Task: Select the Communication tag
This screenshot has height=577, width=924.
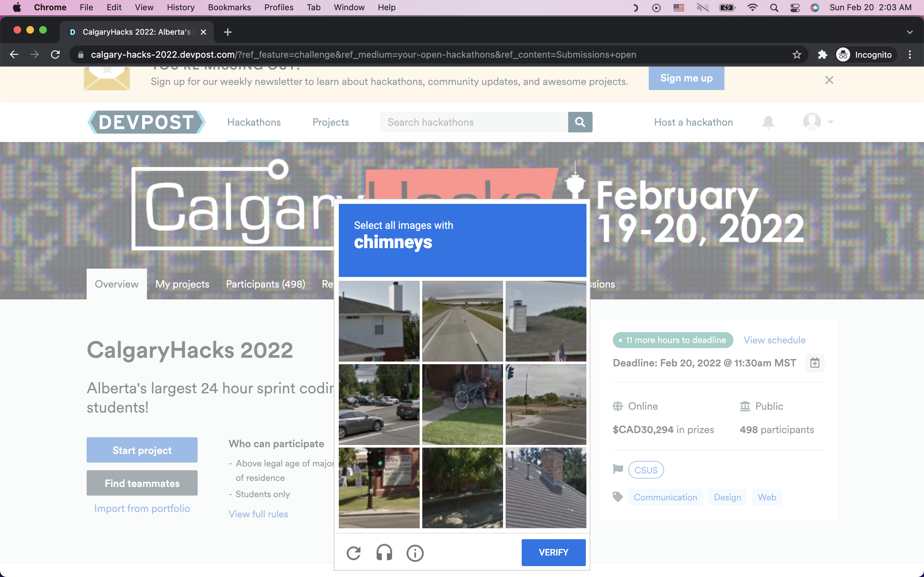Action: coord(665,497)
